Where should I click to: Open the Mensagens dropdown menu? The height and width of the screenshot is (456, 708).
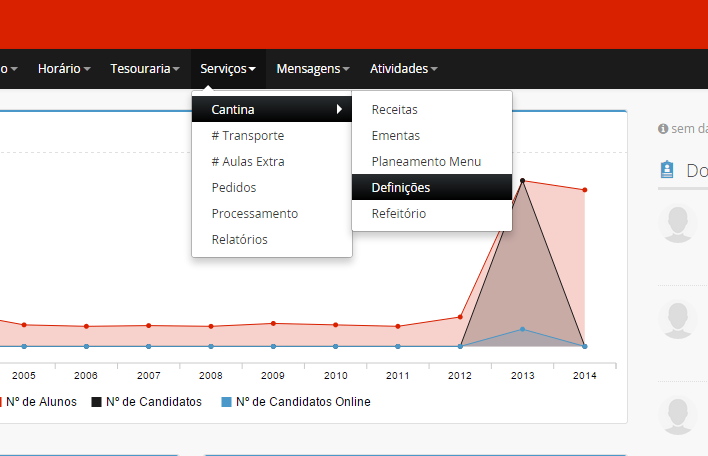tap(313, 69)
